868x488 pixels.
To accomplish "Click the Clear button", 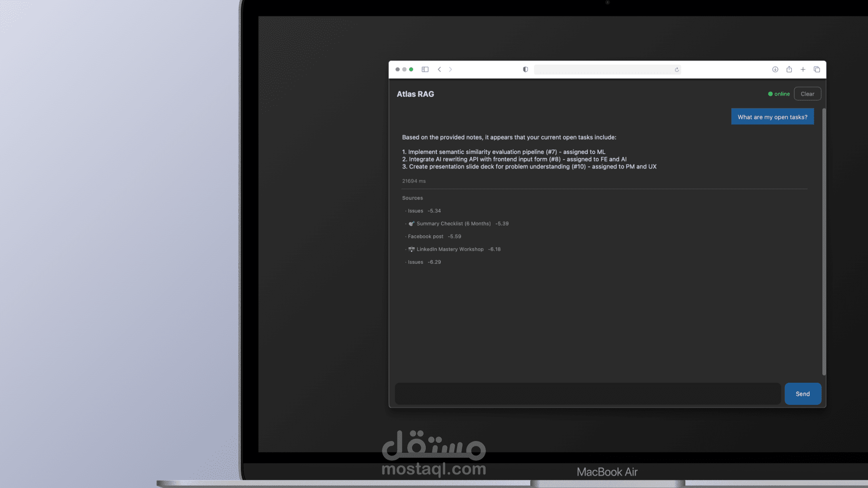I will point(807,94).
